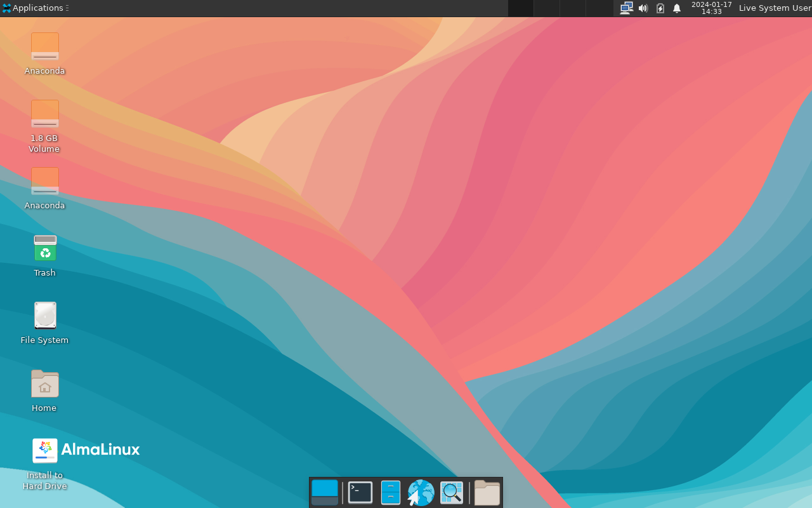Screen dimensions: 812x508
Task: Check the battery indicator in the system tray
Action: click(660, 8)
